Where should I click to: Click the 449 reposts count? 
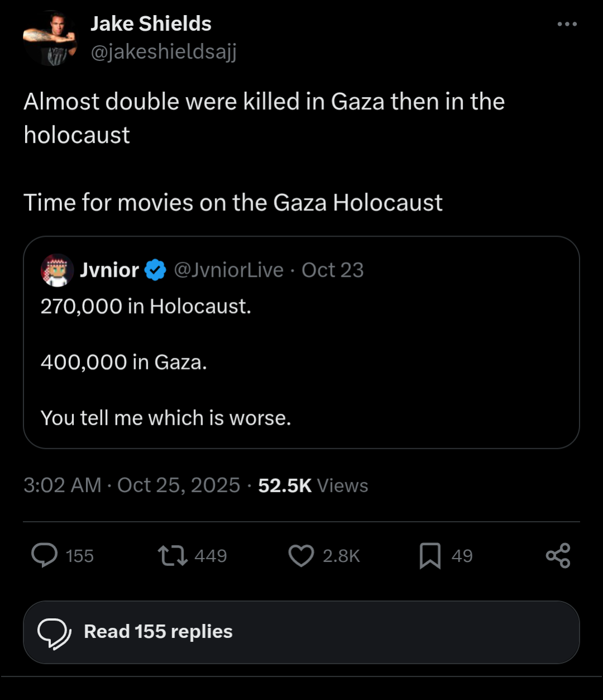[x=211, y=556]
